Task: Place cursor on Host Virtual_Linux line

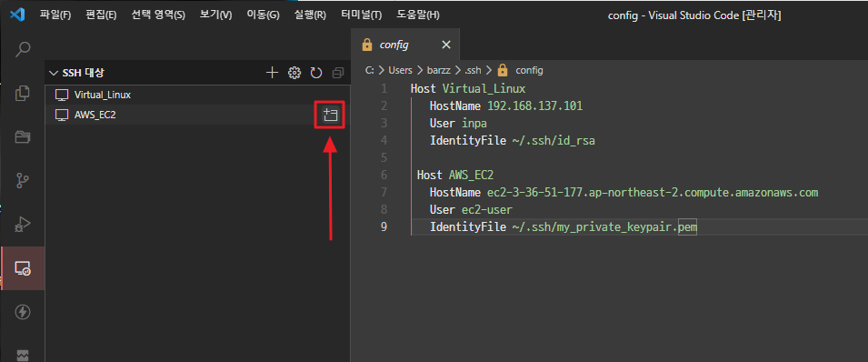Action: [468, 89]
